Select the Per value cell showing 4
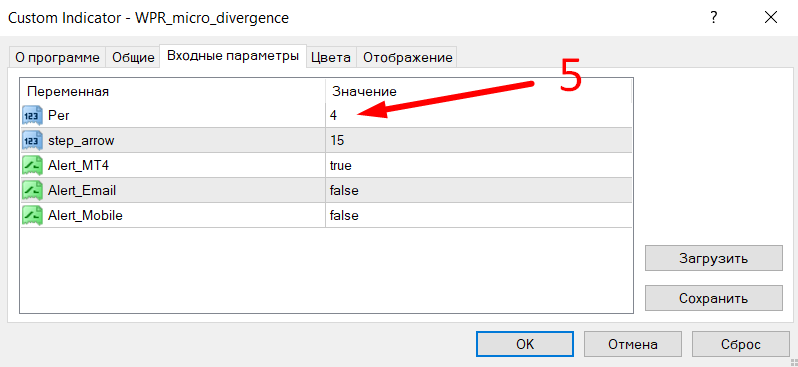Viewport: 798px width, 367px height. [479, 116]
